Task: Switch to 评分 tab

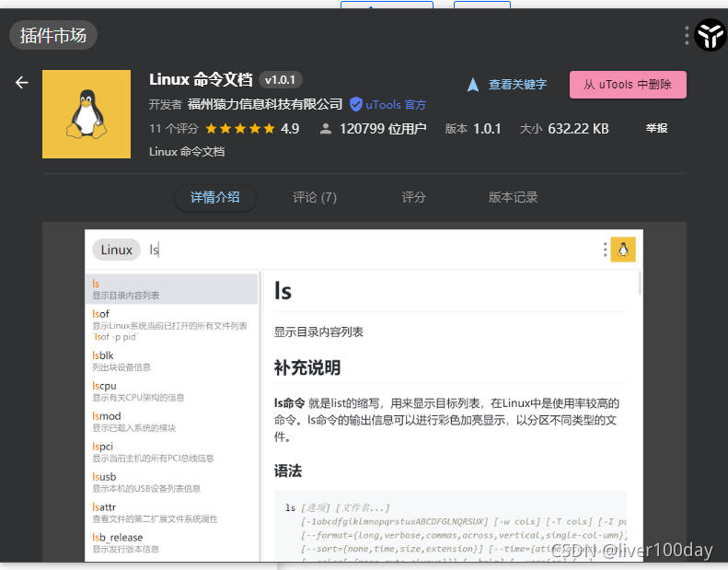Action: click(x=413, y=197)
